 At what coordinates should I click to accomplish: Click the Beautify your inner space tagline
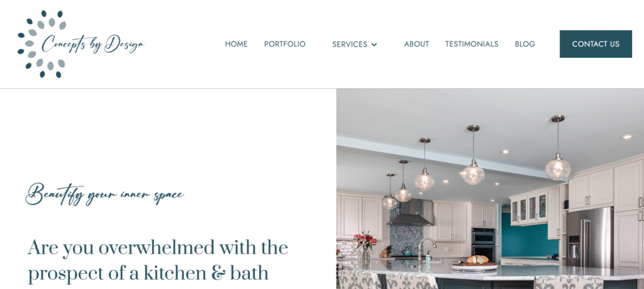click(105, 194)
